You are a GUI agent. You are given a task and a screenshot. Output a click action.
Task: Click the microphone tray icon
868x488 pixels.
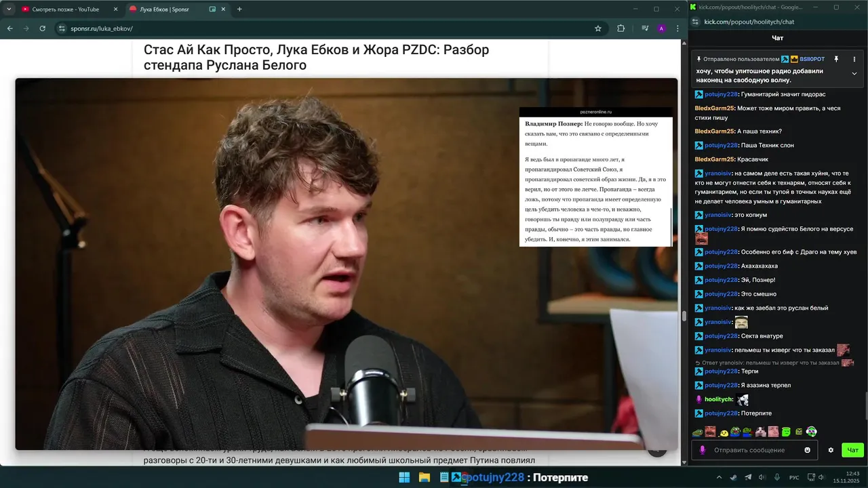(x=777, y=477)
